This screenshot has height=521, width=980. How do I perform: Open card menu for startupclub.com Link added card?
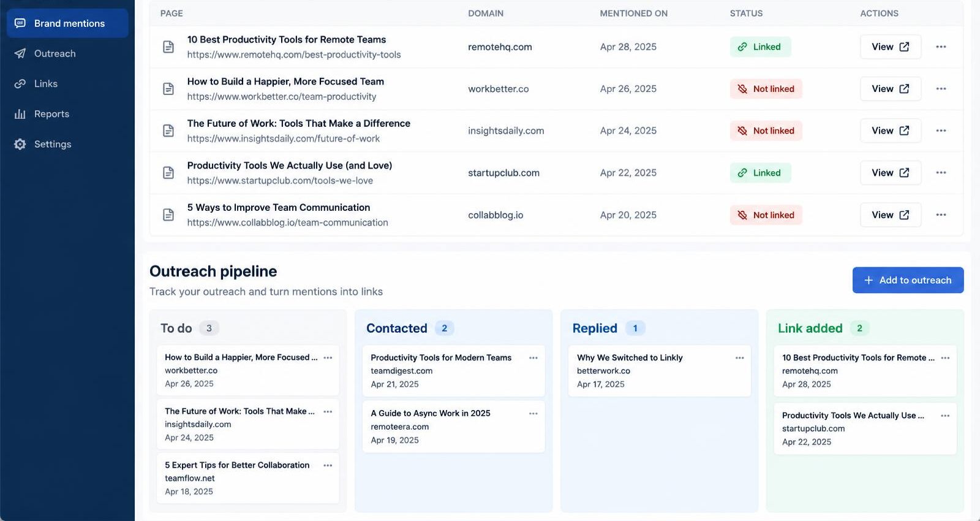tap(945, 415)
